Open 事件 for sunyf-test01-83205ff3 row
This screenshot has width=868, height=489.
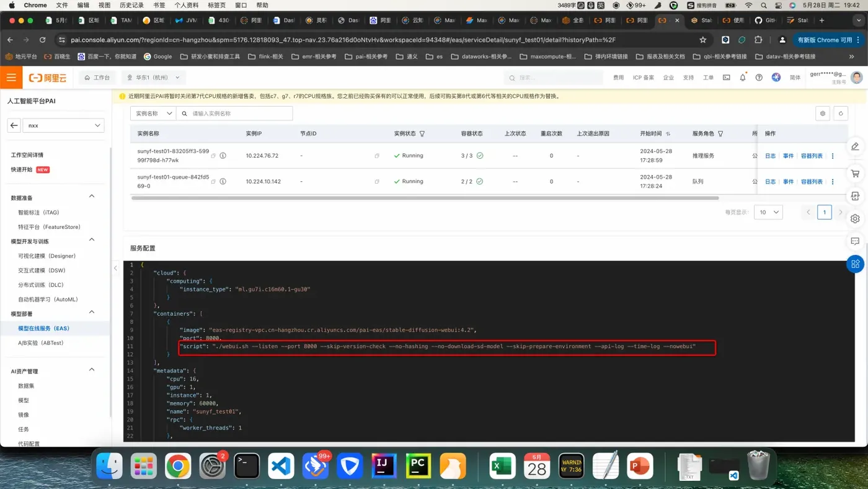point(788,156)
